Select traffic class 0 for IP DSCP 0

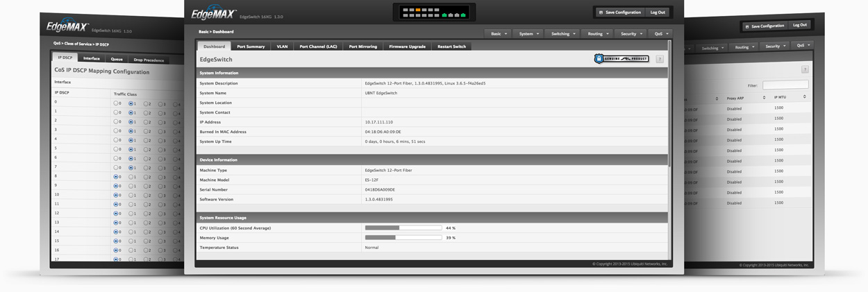[116, 103]
